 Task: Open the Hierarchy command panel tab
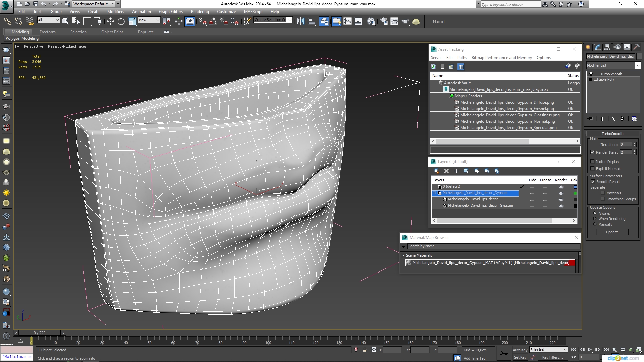pos(607,47)
